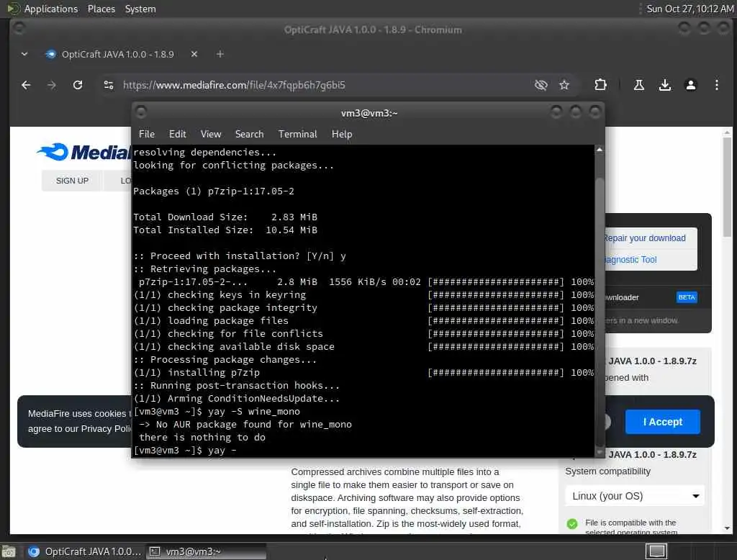Open the terminal Help menu
Viewport: 737px width, 560px height.
pyautogui.click(x=342, y=134)
